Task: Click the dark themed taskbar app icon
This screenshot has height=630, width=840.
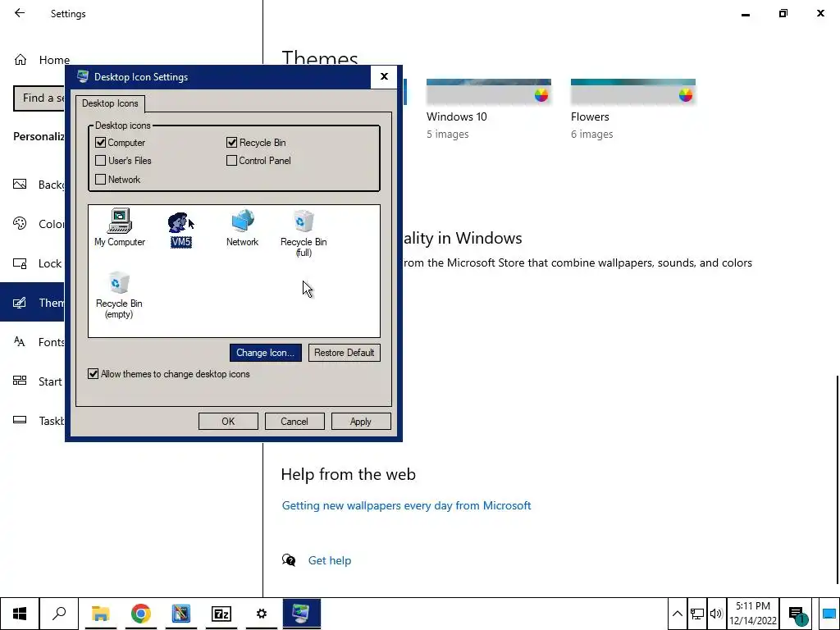Action: [180, 614]
